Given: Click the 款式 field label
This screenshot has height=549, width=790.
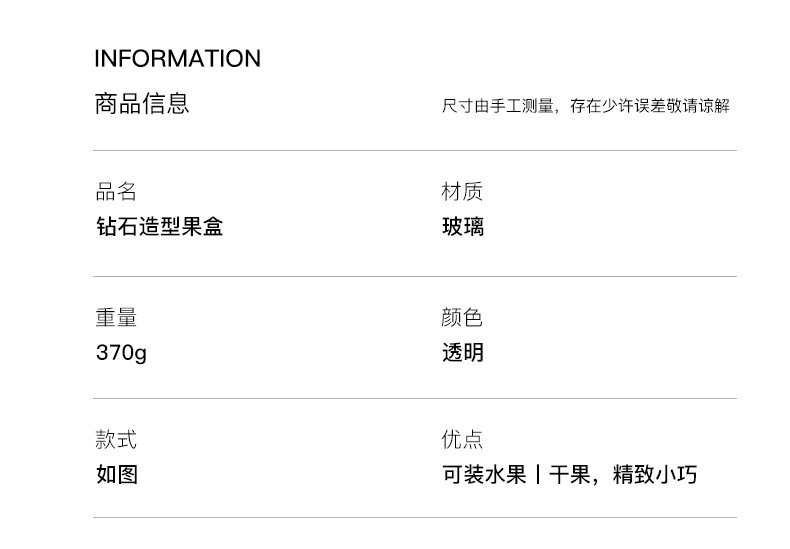Looking at the screenshot, I should point(116,440).
